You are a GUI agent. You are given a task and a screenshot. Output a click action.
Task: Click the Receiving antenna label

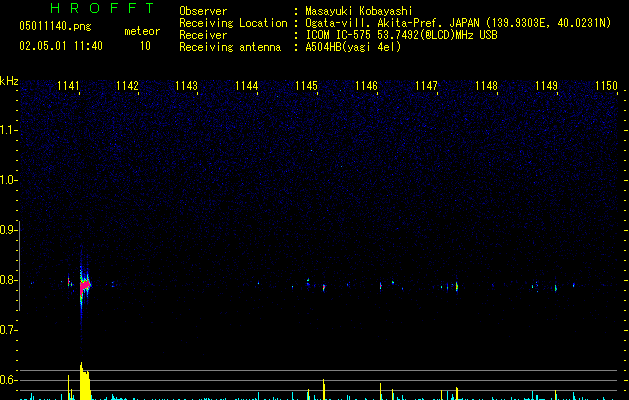(x=230, y=47)
